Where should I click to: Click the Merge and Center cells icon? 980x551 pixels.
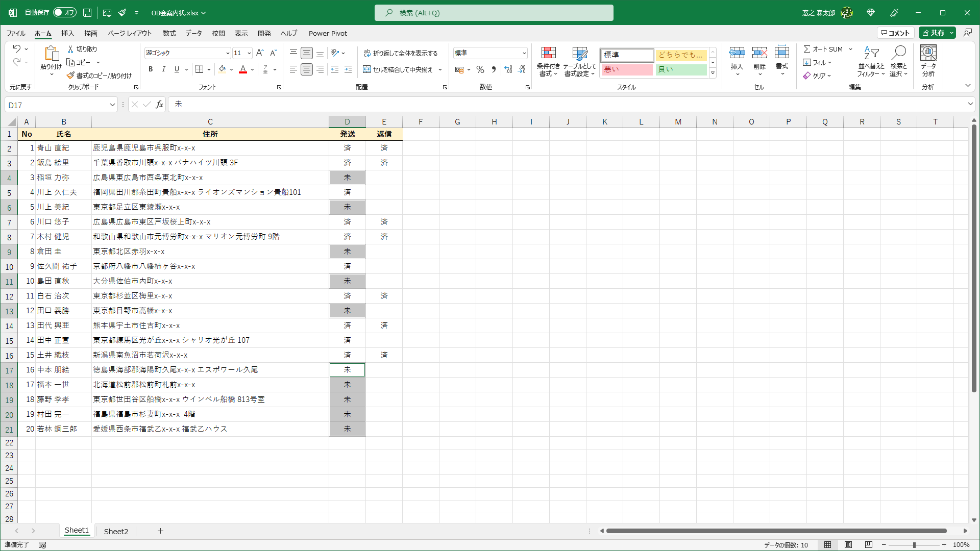(x=367, y=69)
